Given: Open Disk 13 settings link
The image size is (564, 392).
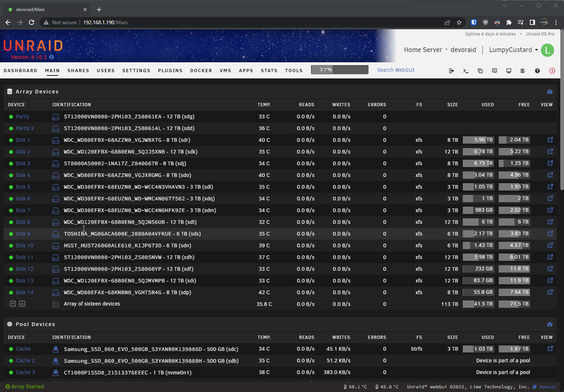Looking at the screenshot, I should [25, 281].
